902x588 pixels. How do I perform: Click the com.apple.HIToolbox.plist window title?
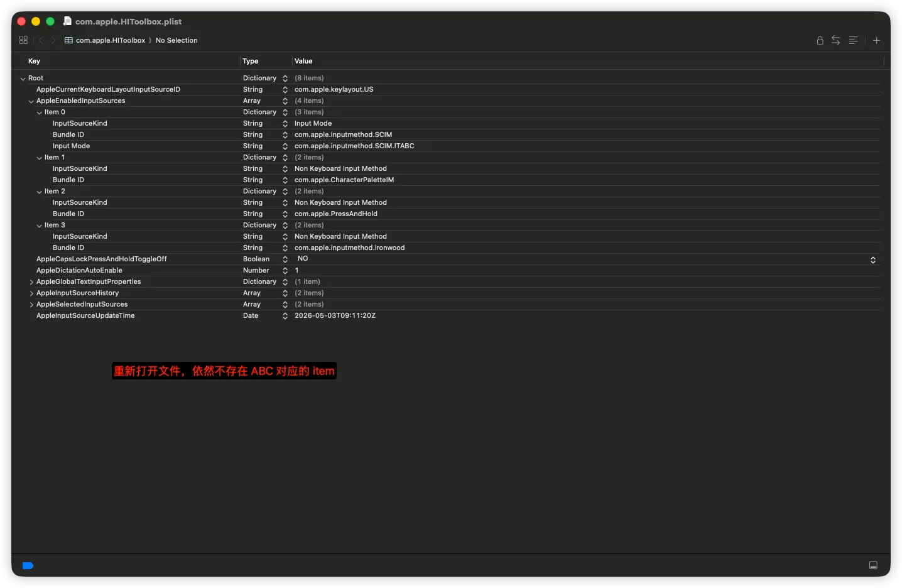pyautogui.click(x=128, y=21)
